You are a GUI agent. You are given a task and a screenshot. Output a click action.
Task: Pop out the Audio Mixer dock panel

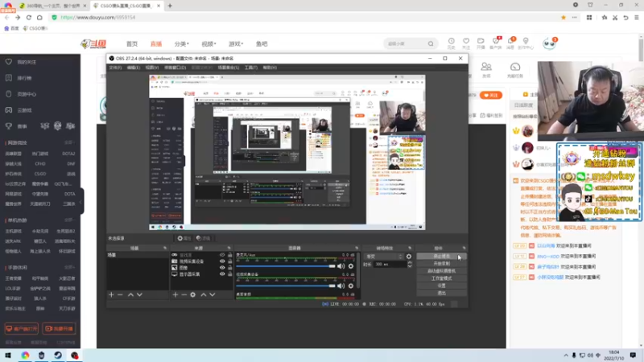coord(356,248)
